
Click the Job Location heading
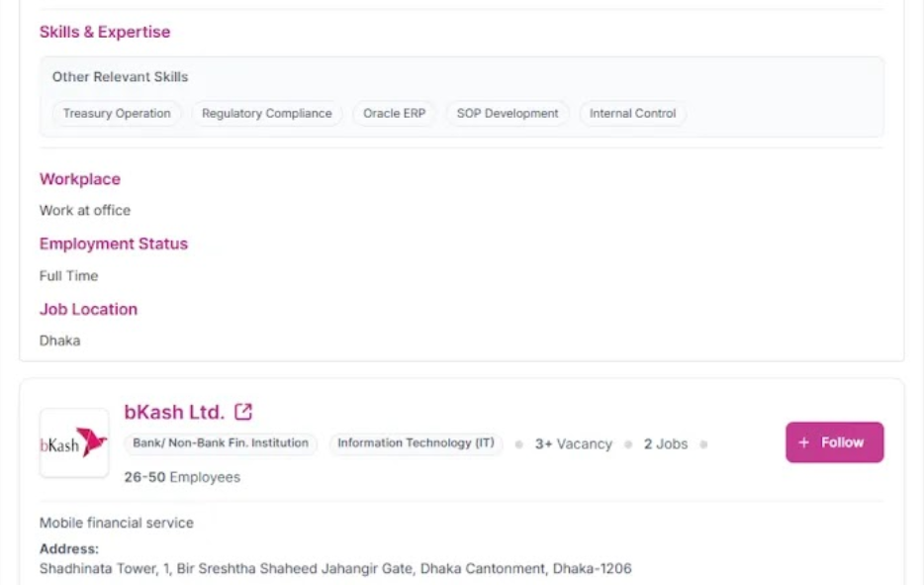88,309
